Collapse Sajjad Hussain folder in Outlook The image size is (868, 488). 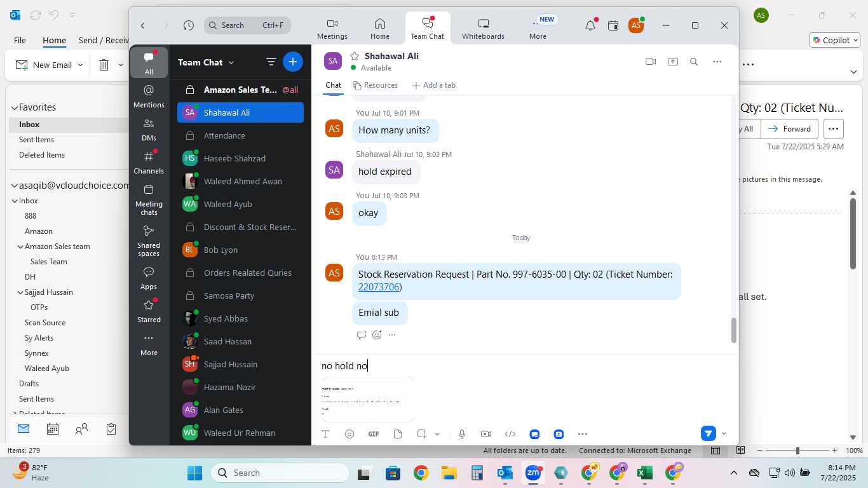(20, 292)
